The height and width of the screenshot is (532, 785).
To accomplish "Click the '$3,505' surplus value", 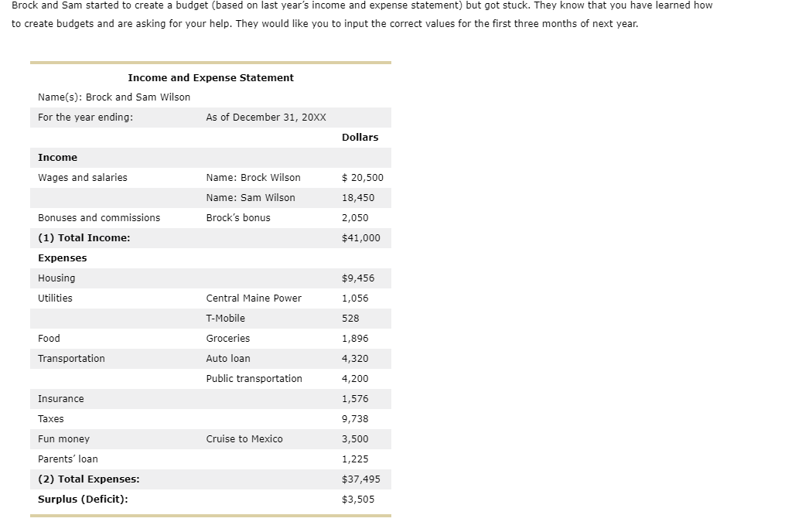I will tap(358, 500).
